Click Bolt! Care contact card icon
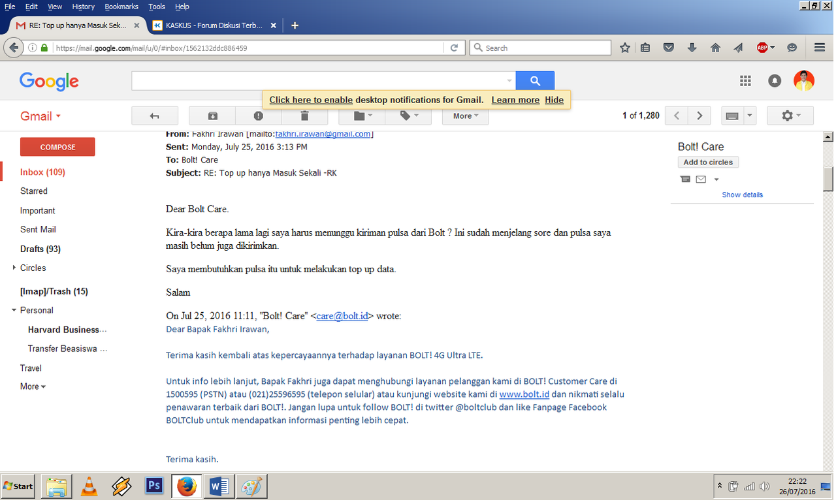 (685, 179)
